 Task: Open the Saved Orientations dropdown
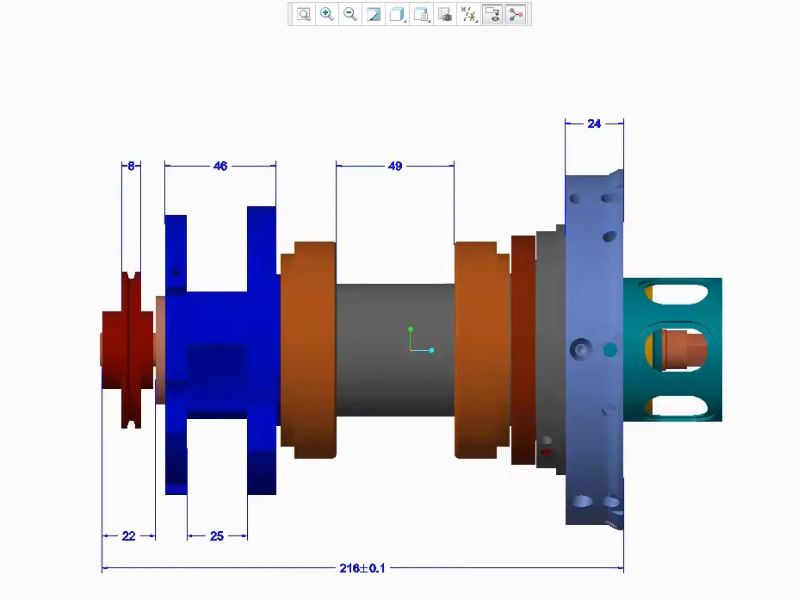(x=421, y=14)
